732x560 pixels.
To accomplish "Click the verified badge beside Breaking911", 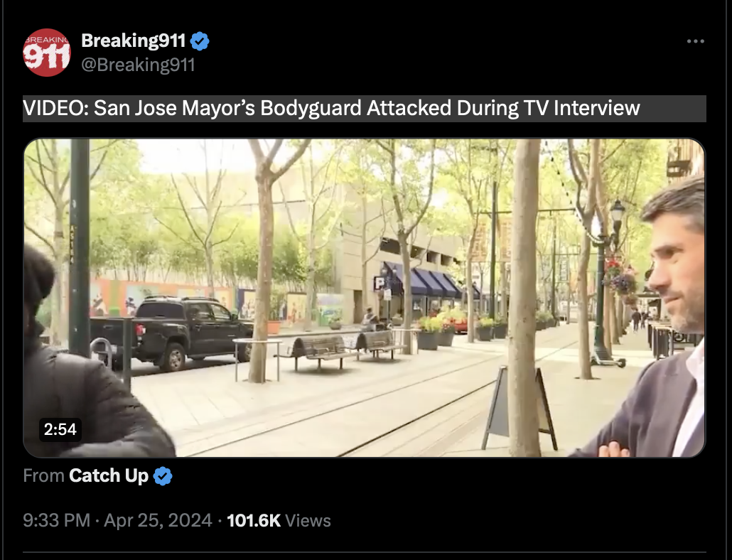I will click(x=200, y=41).
